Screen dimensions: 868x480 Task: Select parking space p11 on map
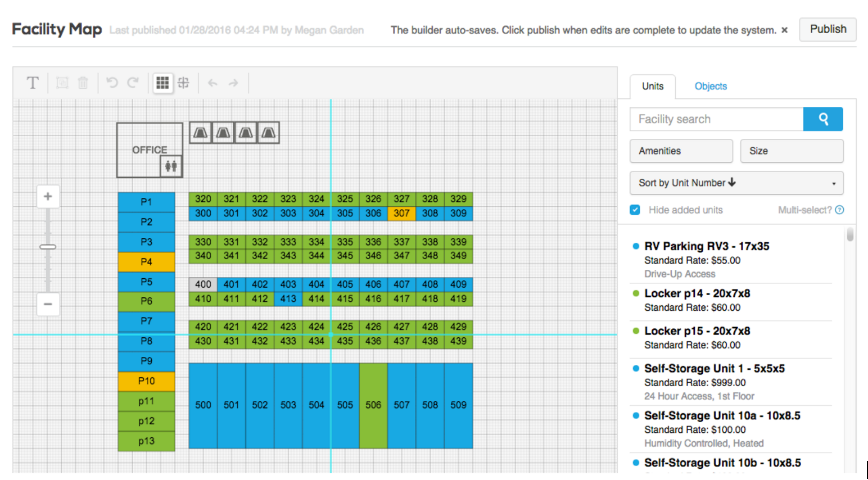146,401
